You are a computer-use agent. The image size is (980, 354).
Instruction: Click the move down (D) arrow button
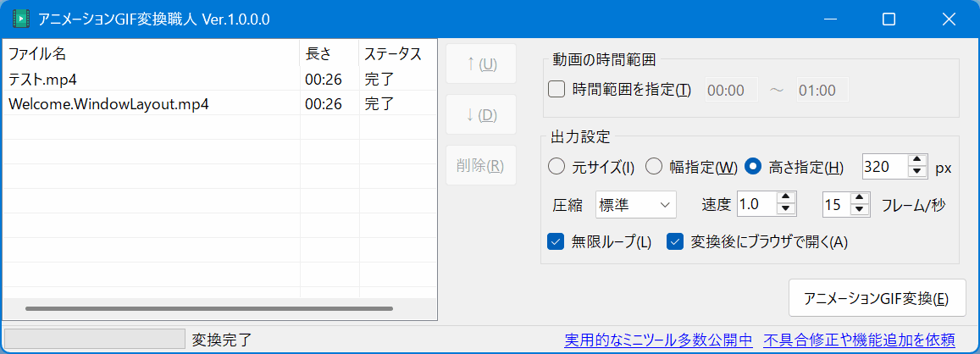481,115
